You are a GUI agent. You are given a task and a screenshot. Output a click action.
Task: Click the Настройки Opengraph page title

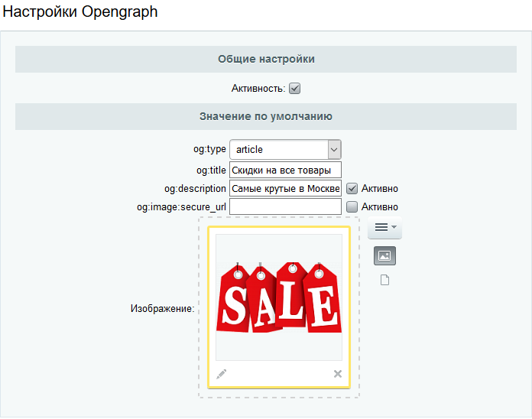pyautogui.click(x=80, y=13)
